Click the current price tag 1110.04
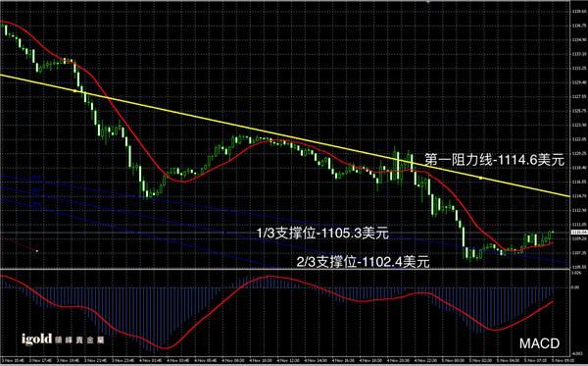The width and height of the screenshot is (588, 366). 579,233
